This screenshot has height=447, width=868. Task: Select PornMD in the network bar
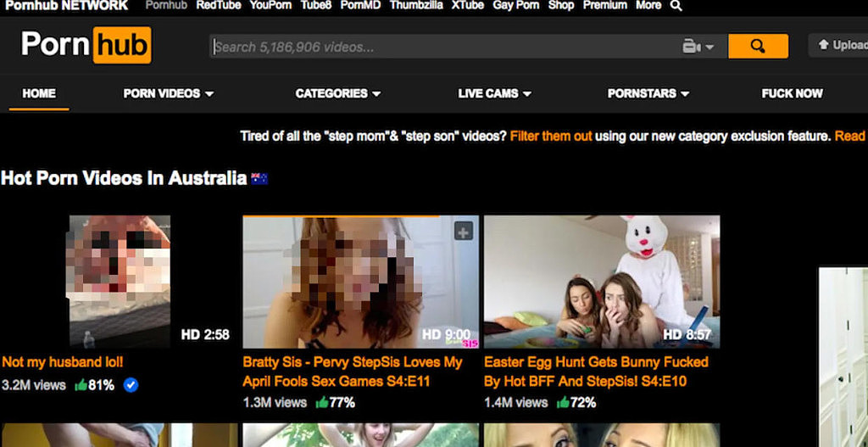360,6
